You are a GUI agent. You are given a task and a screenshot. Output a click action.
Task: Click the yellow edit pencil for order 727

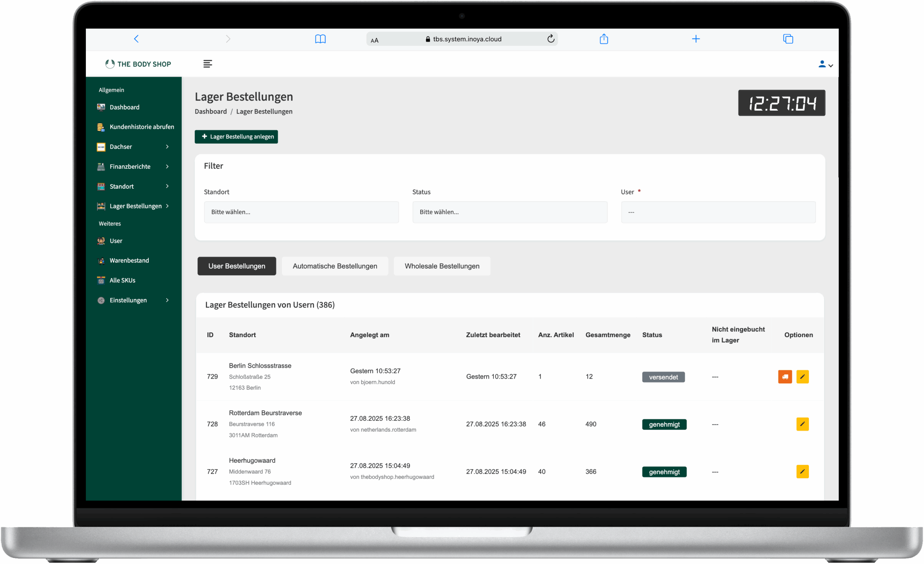[802, 471]
